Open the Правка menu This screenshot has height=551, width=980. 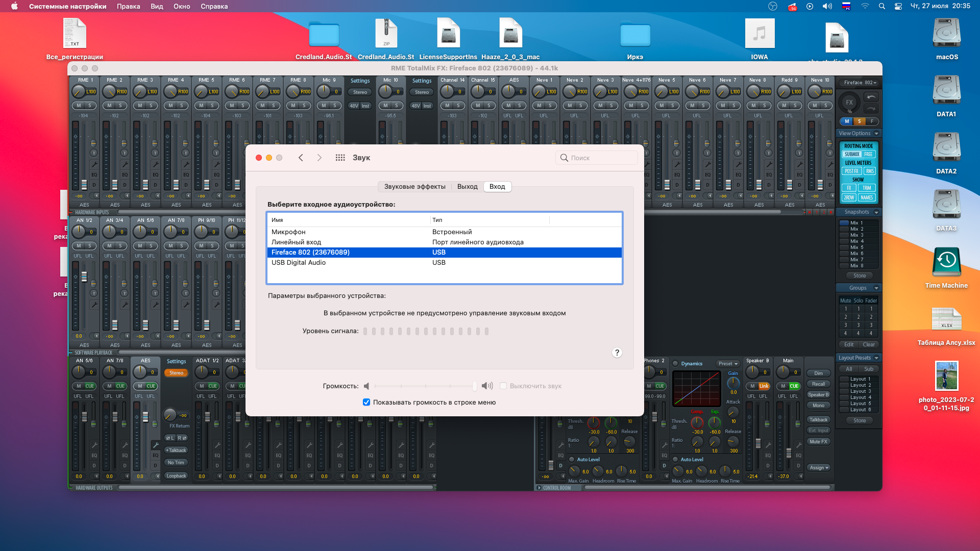(128, 6)
